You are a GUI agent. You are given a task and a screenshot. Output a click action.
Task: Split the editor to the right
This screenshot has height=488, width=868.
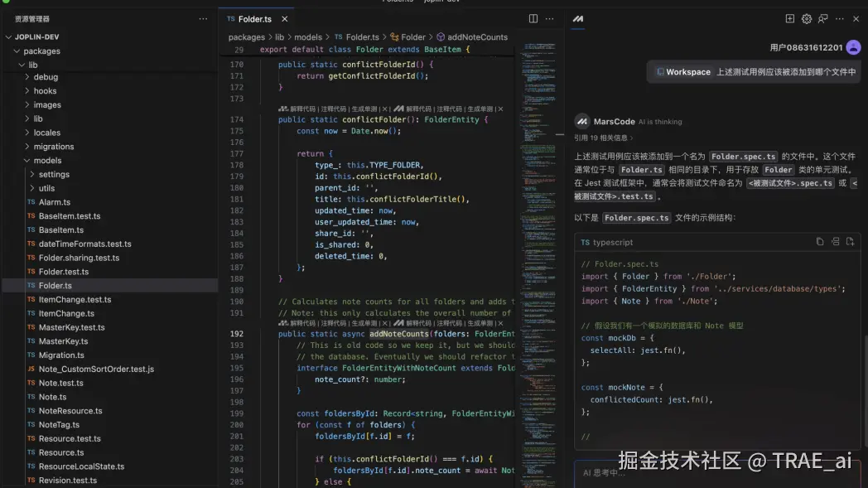(533, 19)
